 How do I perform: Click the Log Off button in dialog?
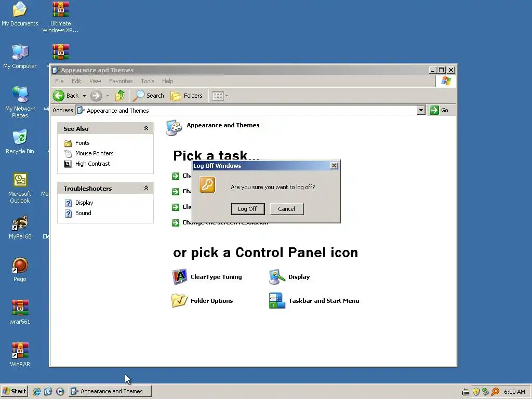[248, 209]
